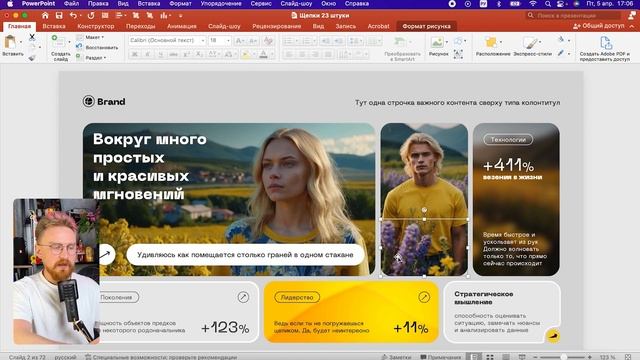
Task: Toggle subscript formatting
Action: 199,54
